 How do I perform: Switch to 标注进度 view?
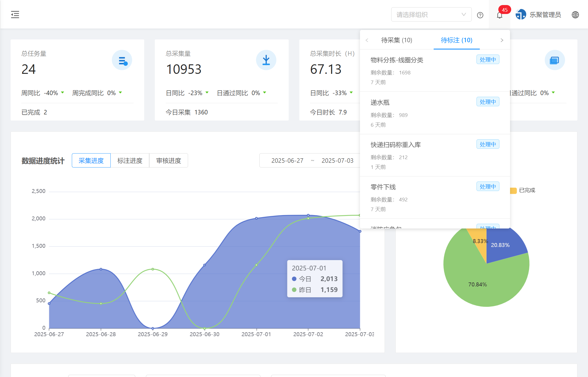tap(130, 161)
